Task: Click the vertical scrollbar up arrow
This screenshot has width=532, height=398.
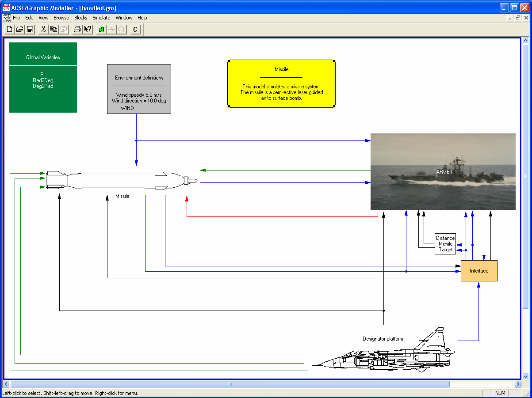Action: coord(525,41)
